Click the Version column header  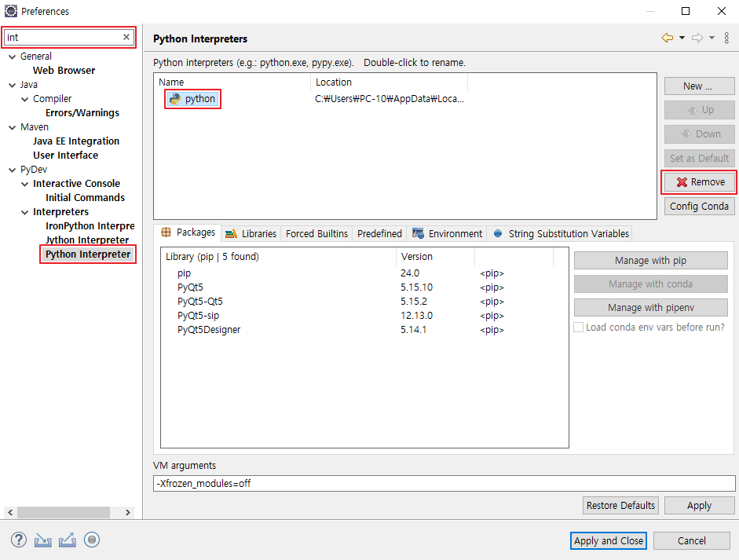(435, 256)
